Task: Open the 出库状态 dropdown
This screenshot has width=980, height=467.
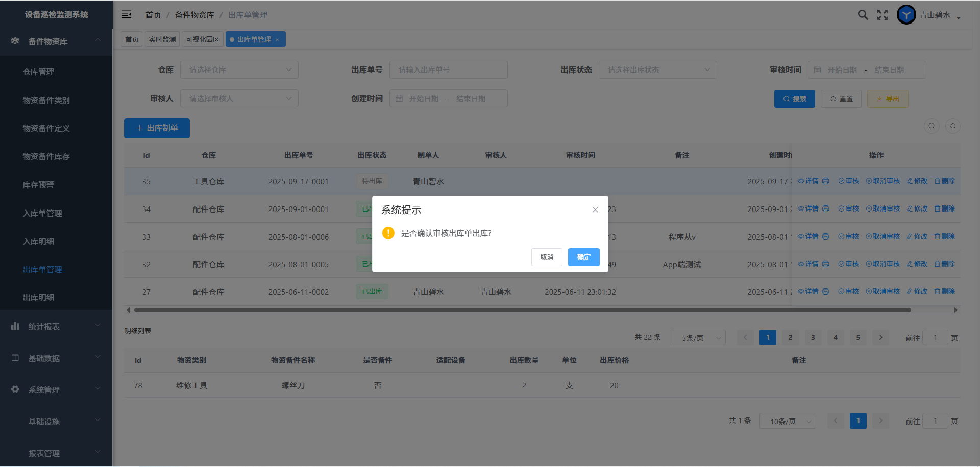Action: tap(657, 70)
